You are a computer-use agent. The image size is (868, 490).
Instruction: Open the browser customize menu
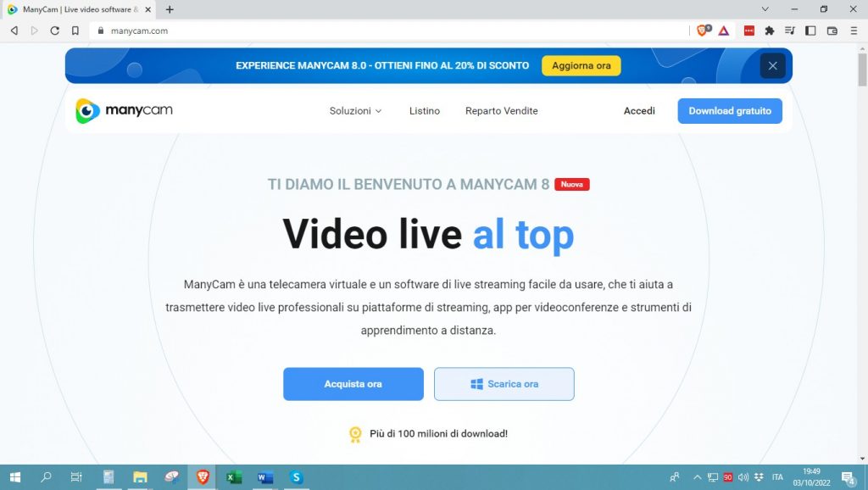click(x=853, y=31)
